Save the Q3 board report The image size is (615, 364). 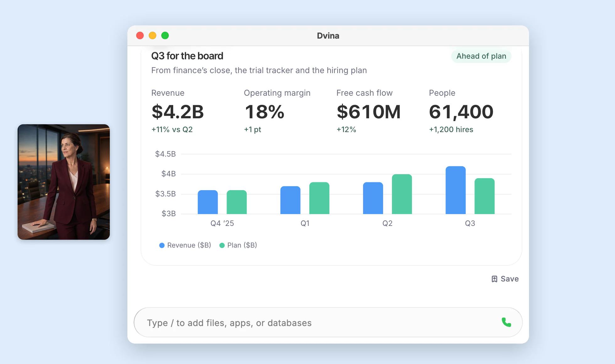(x=505, y=279)
